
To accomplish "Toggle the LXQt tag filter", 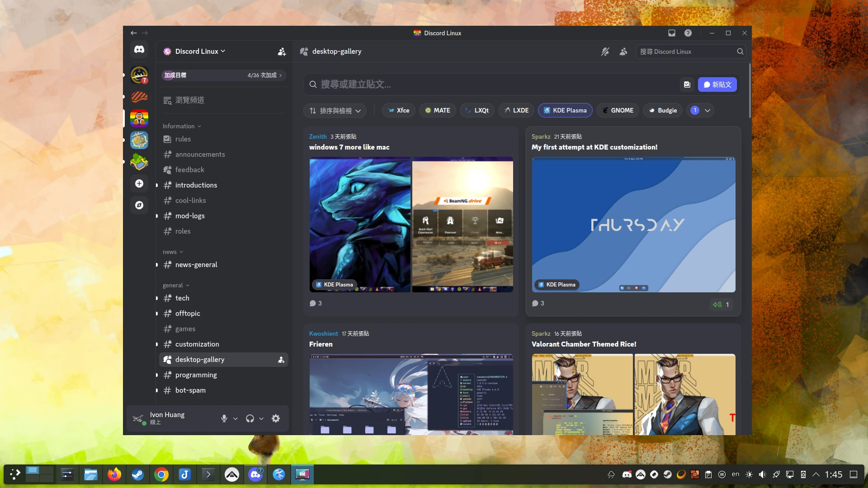I will [477, 110].
